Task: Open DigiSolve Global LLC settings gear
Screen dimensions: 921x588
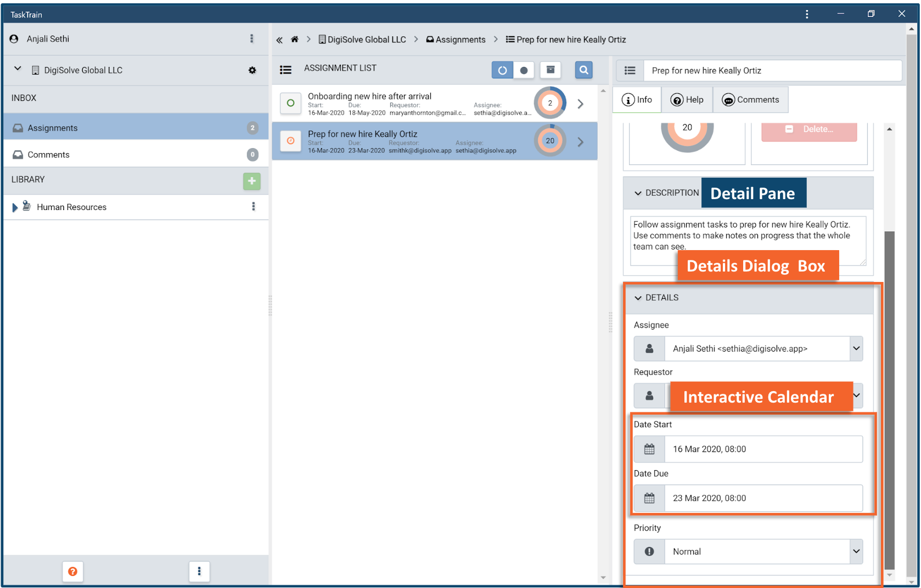Action: pyautogui.click(x=252, y=70)
